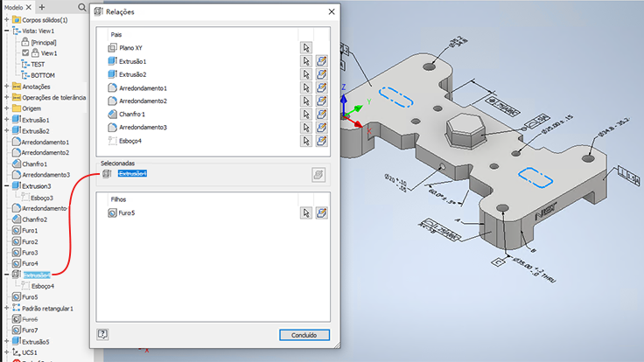Screen dimensions: 644x362
Task: Click the select arrow icon for Chanfro1 parent
Action: point(306,114)
